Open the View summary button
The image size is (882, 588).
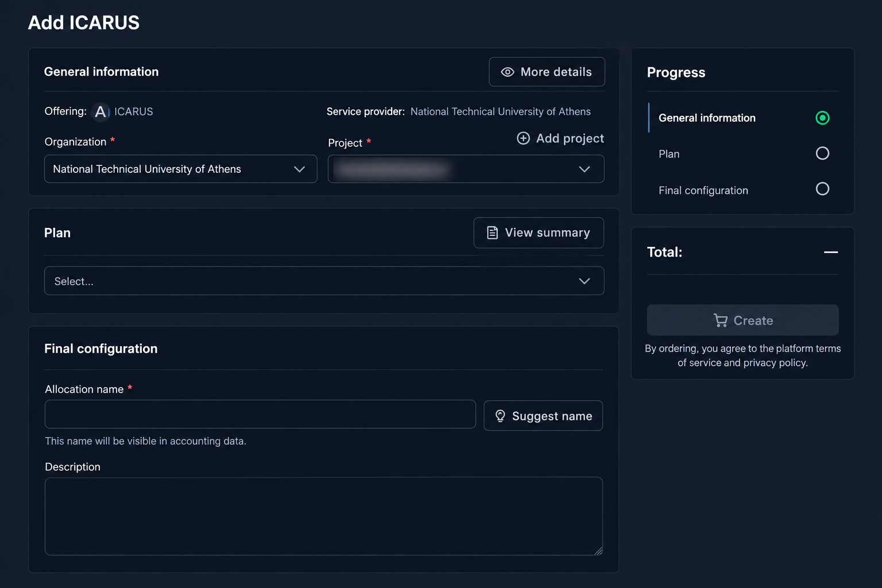click(539, 233)
